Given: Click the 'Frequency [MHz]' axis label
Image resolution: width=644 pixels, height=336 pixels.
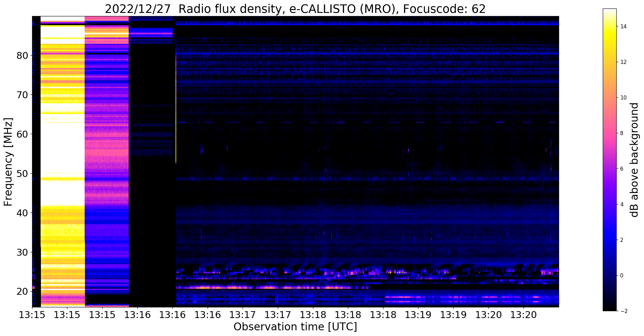Looking at the screenshot, I should coord(8,162).
